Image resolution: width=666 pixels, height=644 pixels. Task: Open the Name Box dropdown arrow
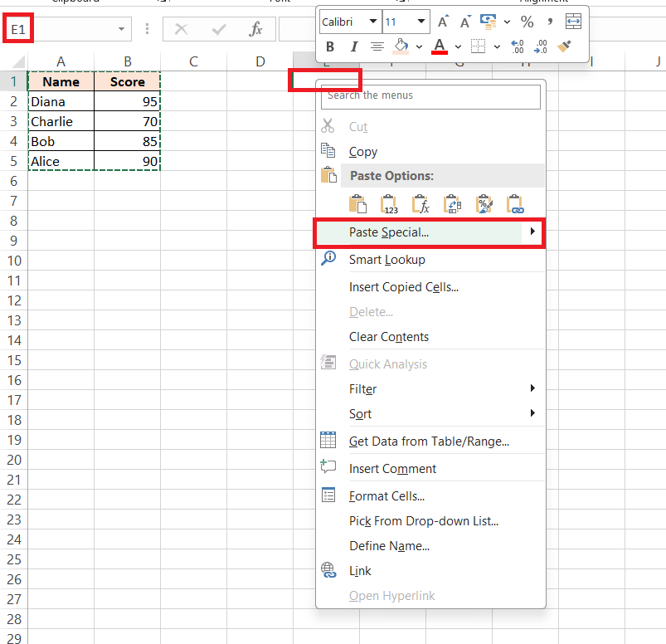click(x=121, y=29)
